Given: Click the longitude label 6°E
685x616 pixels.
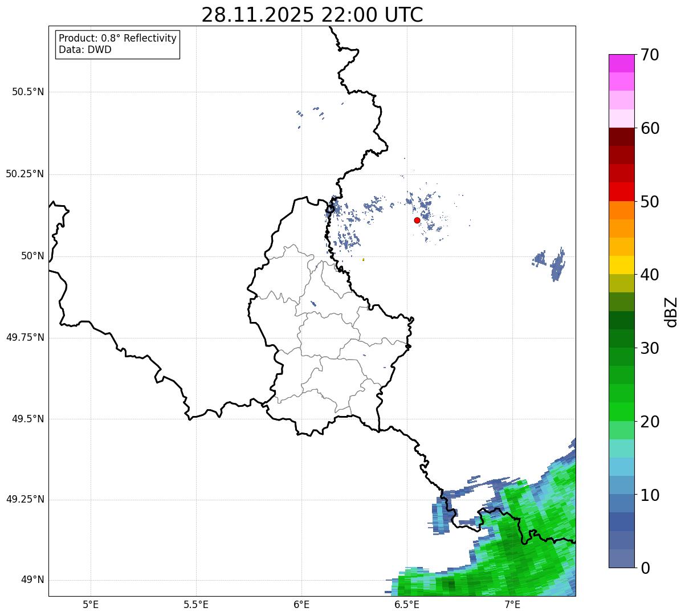Looking at the screenshot, I should [x=301, y=604].
